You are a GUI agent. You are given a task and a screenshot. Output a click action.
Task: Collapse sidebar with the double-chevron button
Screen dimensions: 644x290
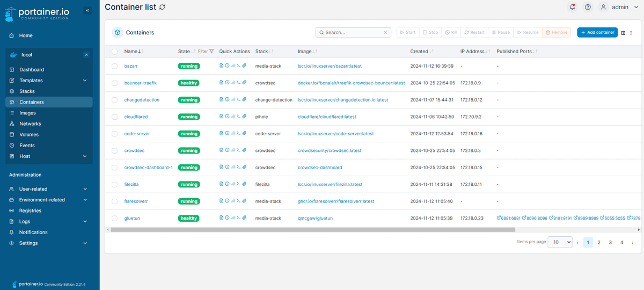click(x=88, y=11)
